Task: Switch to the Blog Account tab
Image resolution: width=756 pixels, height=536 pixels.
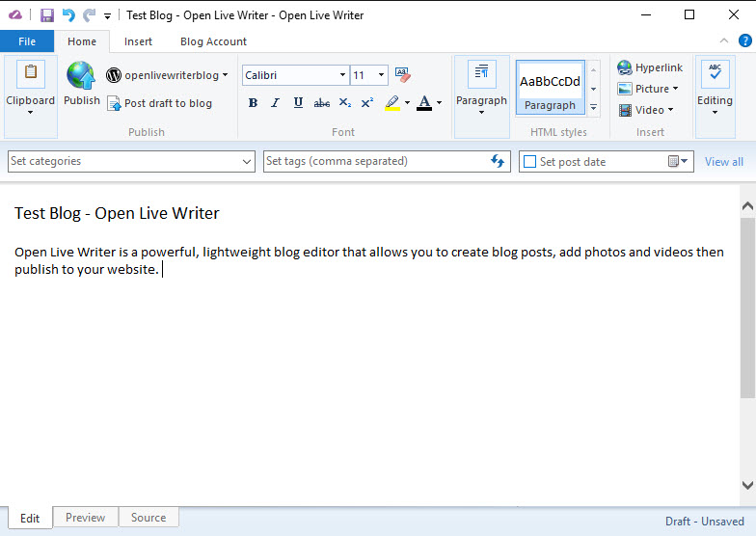Action: point(214,41)
